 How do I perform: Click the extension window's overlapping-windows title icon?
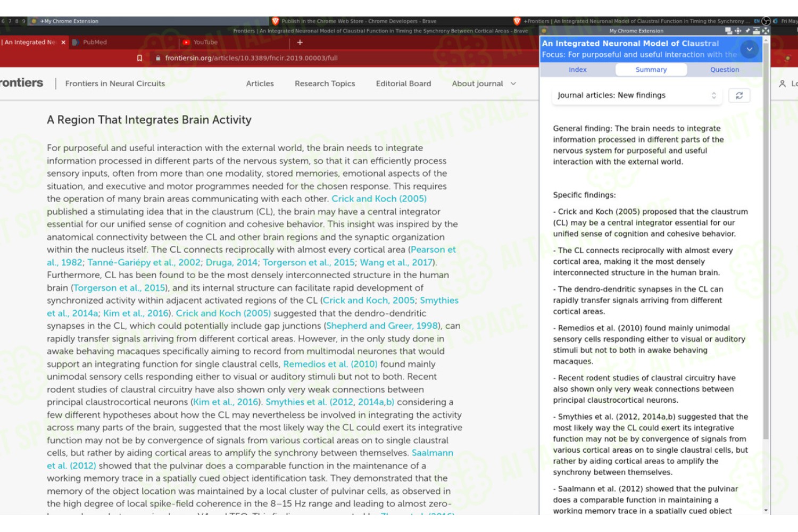pos(728,31)
